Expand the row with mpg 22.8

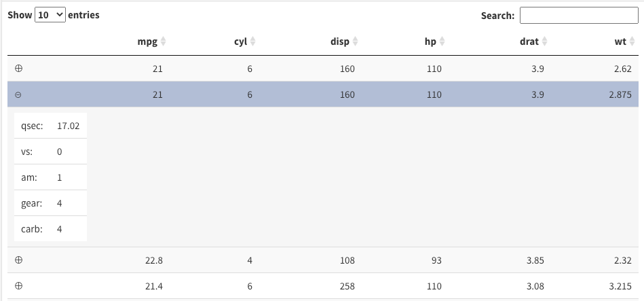point(18,260)
